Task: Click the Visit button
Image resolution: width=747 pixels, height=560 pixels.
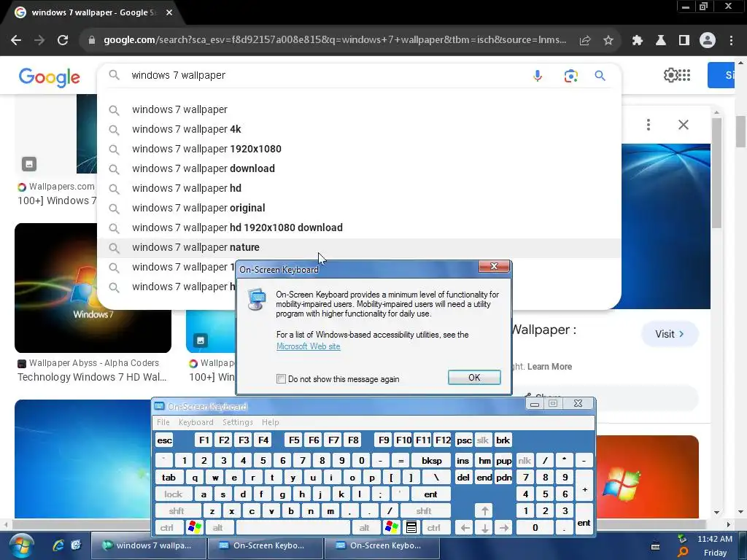Action: click(670, 334)
